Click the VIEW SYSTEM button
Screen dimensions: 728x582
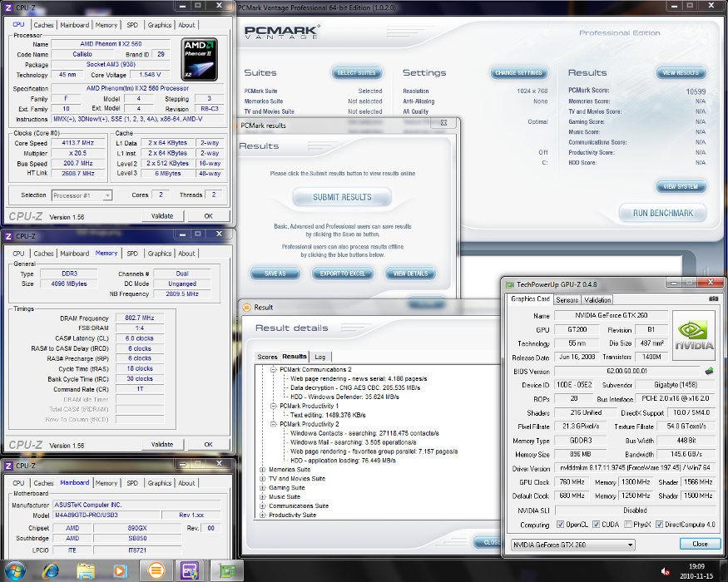click(681, 186)
